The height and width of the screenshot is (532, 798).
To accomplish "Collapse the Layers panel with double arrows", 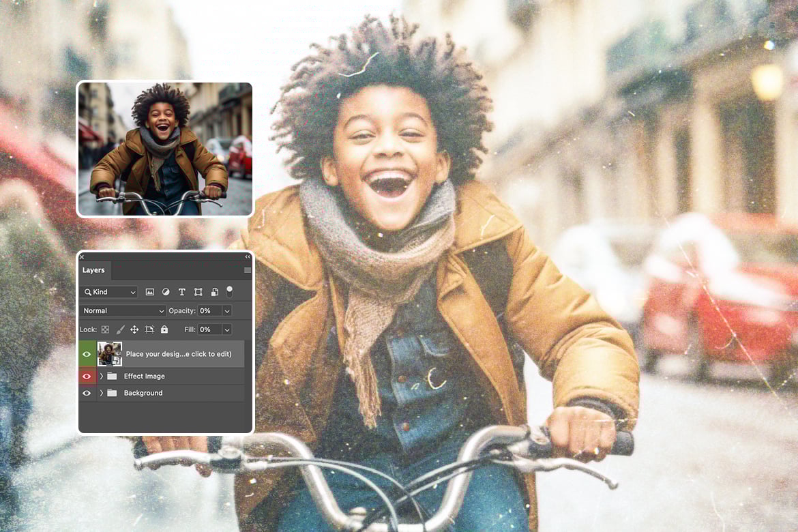I will [x=248, y=256].
